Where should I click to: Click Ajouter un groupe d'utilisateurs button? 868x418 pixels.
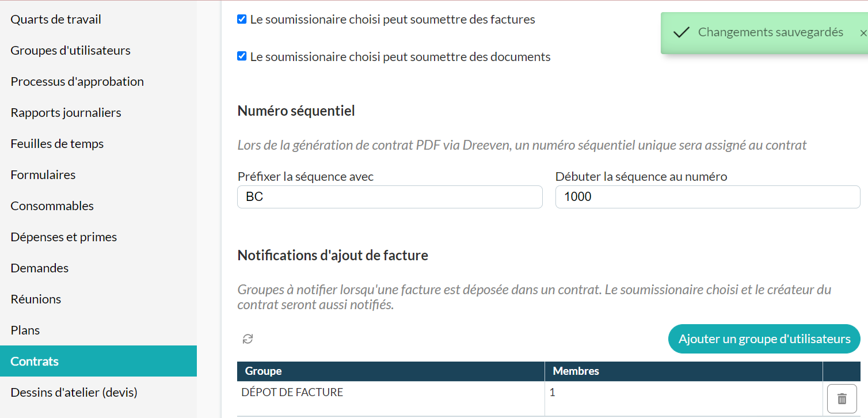[764, 339]
